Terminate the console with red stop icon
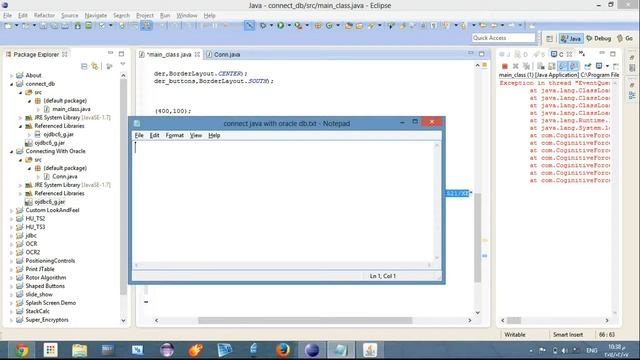The width and height of the screenshot is (640, 360). [504, 66]
